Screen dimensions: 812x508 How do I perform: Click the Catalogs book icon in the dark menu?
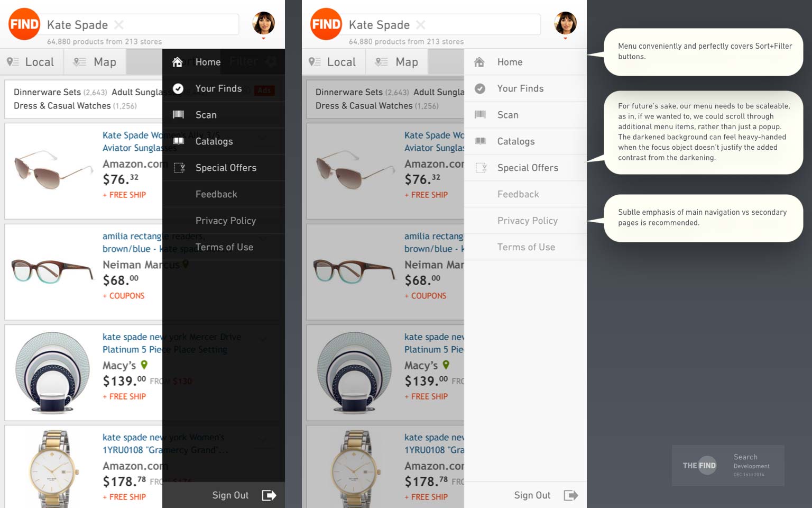[178, 141]
